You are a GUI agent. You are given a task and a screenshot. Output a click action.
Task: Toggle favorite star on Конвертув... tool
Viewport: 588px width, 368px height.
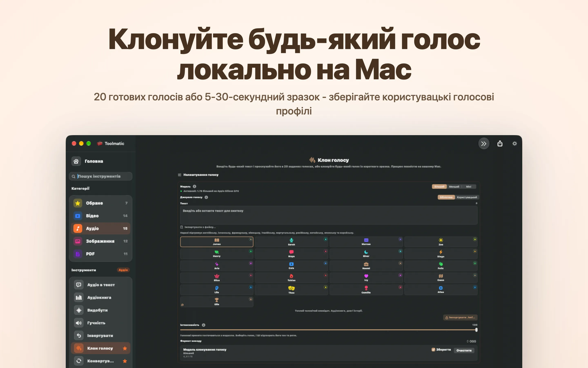[125, 361]
